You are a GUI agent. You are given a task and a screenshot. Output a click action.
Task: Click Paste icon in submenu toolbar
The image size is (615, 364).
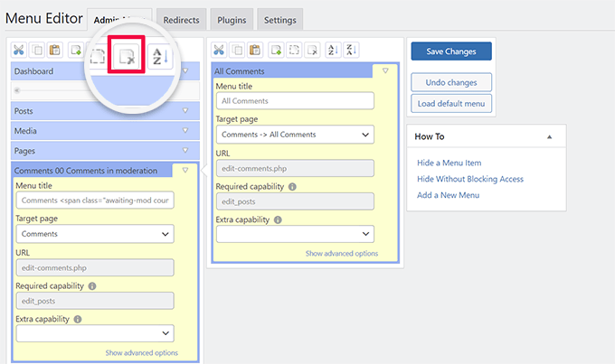(x=255, y=51)
